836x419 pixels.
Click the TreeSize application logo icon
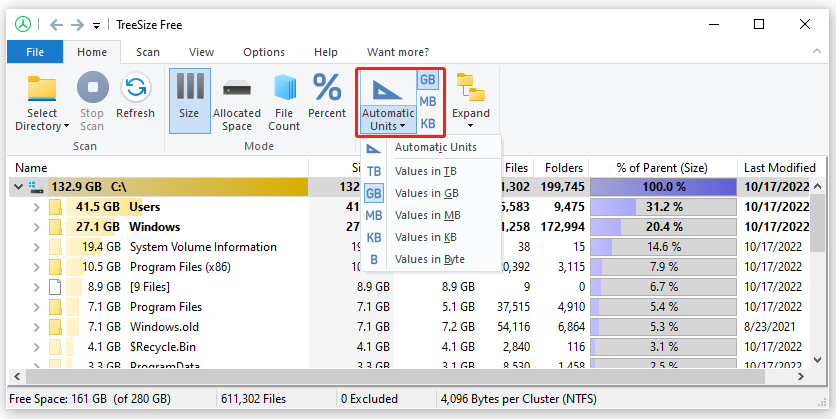(x=23, y=25)
